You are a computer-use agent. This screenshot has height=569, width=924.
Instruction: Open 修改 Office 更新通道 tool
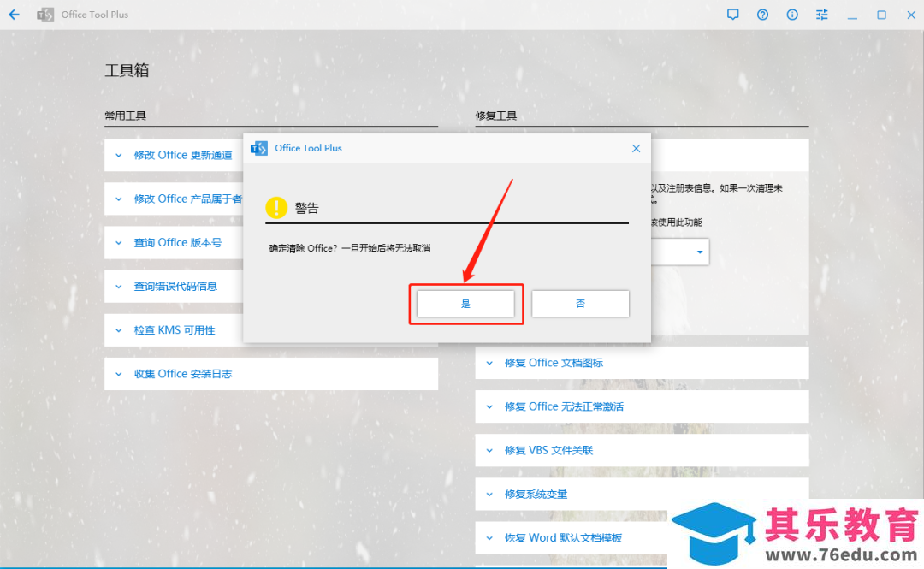tap(183, 155)
